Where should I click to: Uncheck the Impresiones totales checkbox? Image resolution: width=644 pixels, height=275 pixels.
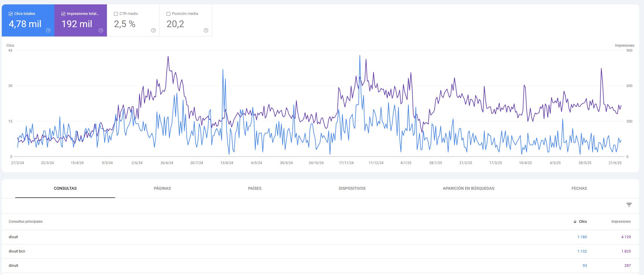[63, 14]
